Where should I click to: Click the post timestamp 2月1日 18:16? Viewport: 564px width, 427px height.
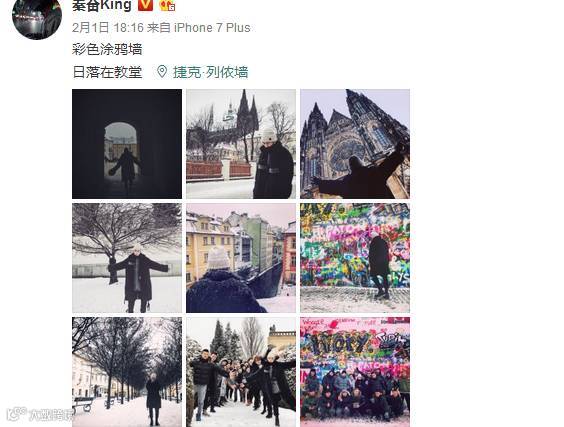tap(108, 28)
